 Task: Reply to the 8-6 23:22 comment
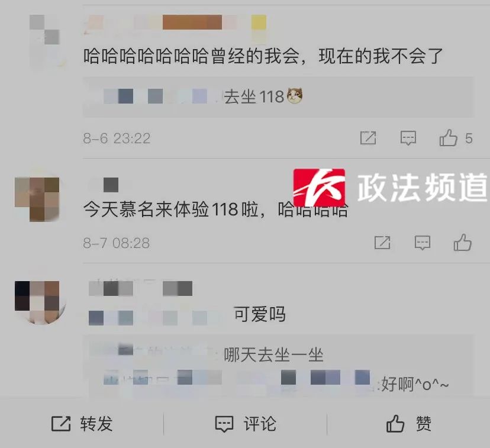tap(408, 138)
